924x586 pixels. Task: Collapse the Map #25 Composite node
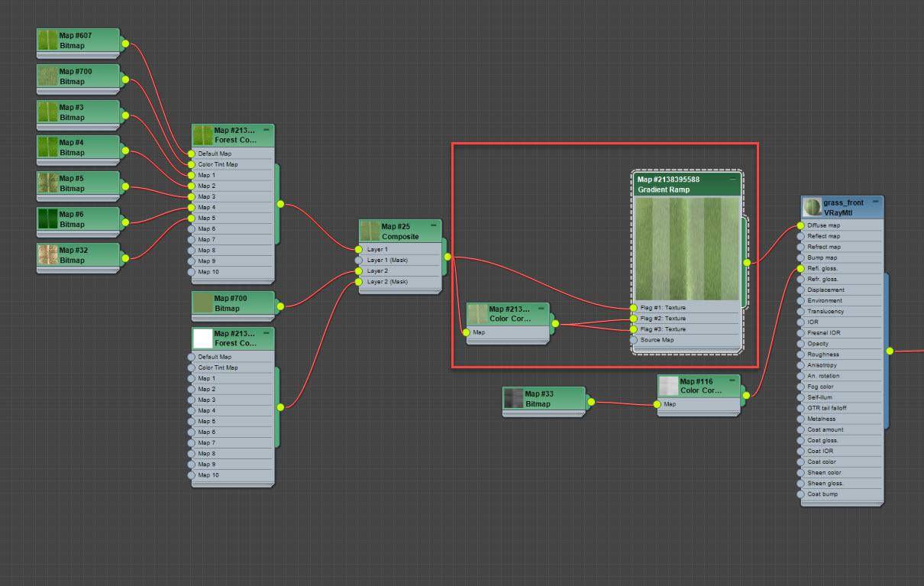click(435, 223)
